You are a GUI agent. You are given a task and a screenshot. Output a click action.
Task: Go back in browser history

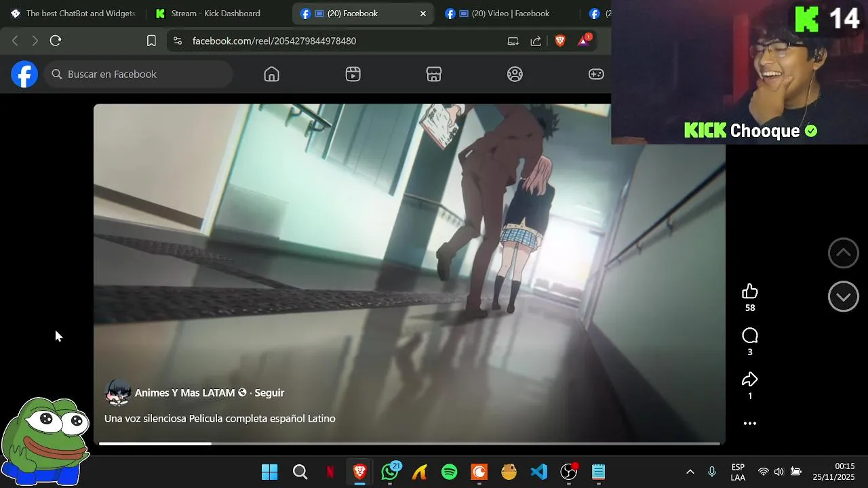[x=15, y=41]
